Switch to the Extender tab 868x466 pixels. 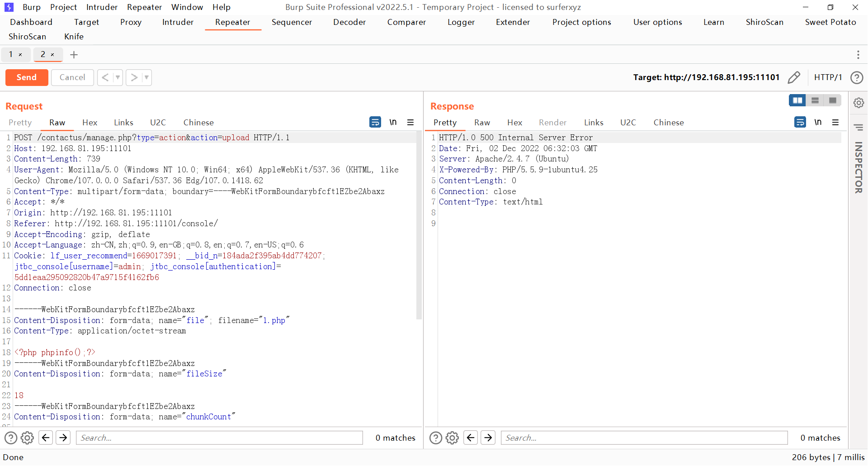(513, 22)
